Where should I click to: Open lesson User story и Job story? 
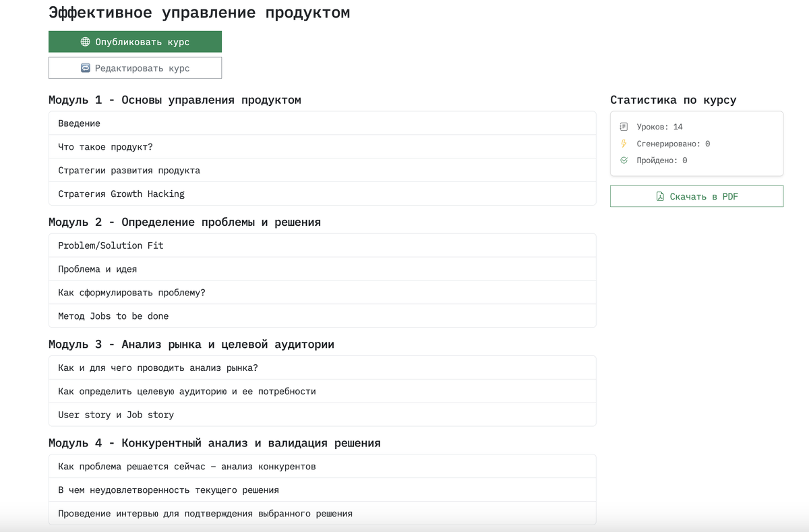point(322,415)
